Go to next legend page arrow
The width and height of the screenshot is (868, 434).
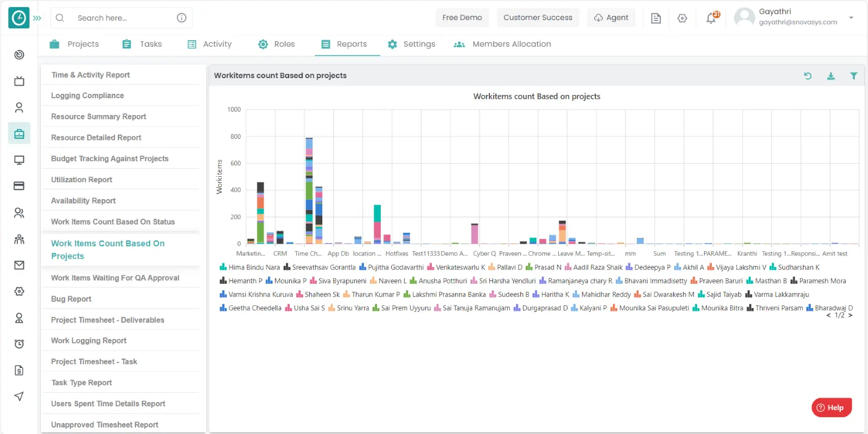coord(850,315)
